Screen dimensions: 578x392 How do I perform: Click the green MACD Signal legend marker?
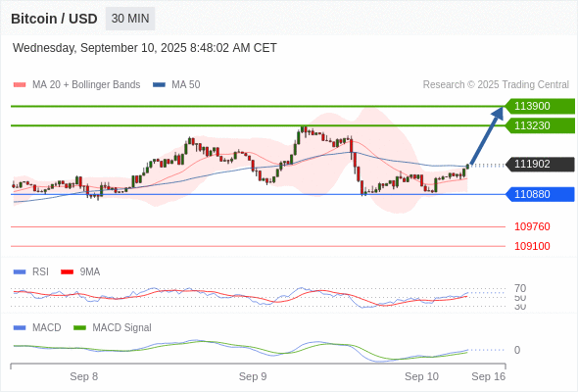[79, 328]
